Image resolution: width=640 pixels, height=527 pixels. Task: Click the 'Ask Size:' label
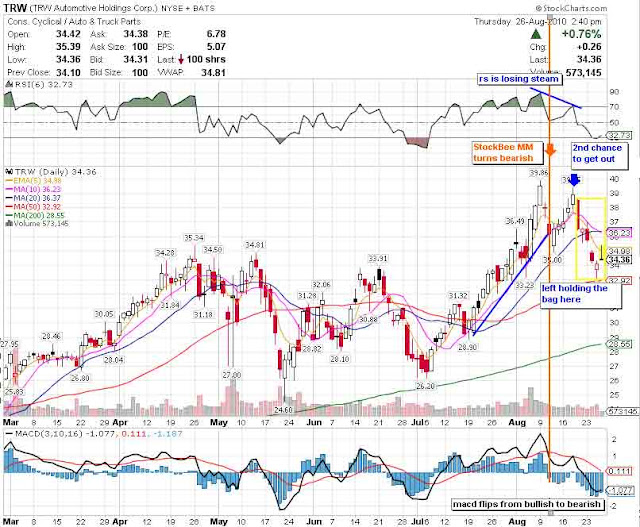[x=108, y=47]
